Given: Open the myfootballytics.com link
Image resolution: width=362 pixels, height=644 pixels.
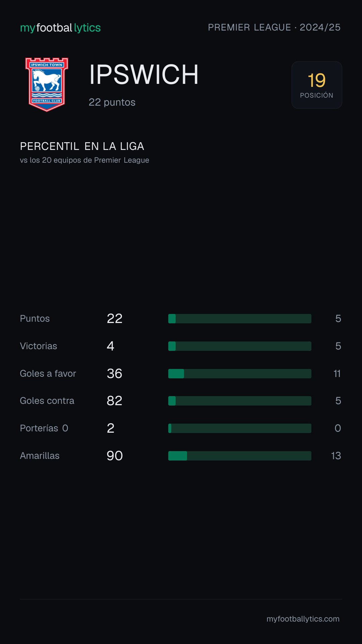Looking at the screenshot, I should (x=303, y=619).
